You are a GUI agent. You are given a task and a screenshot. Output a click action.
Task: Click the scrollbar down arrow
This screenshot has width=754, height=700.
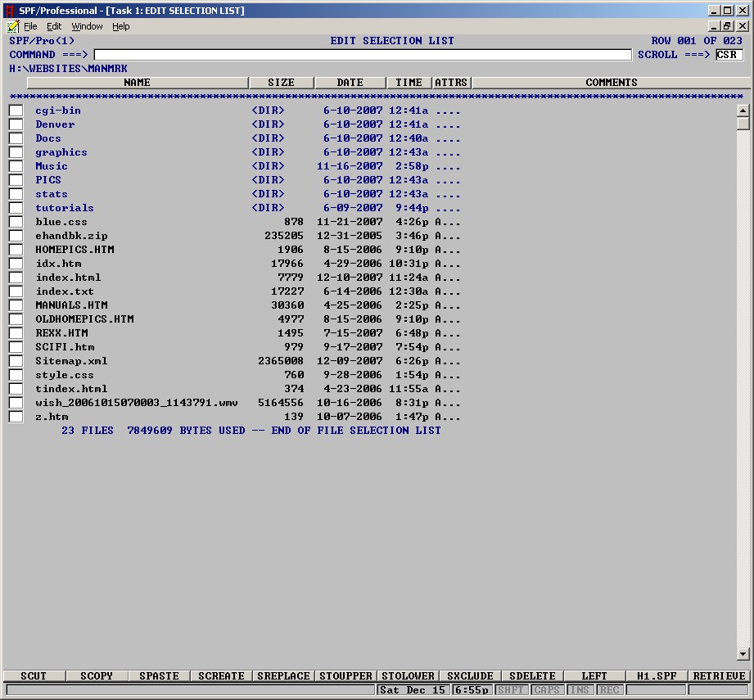coord(743,654)
